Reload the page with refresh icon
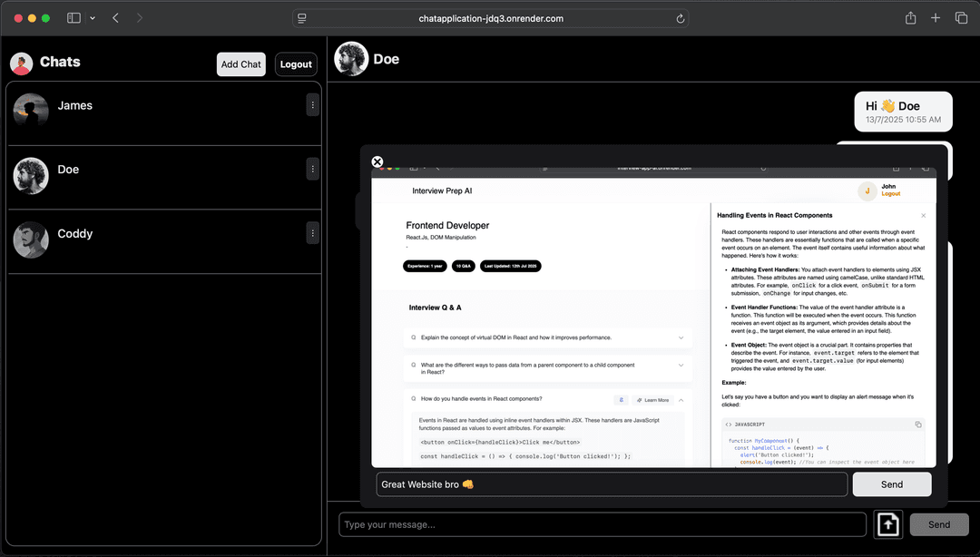Screen dimensions: 980x557 (x=680, y=18)
